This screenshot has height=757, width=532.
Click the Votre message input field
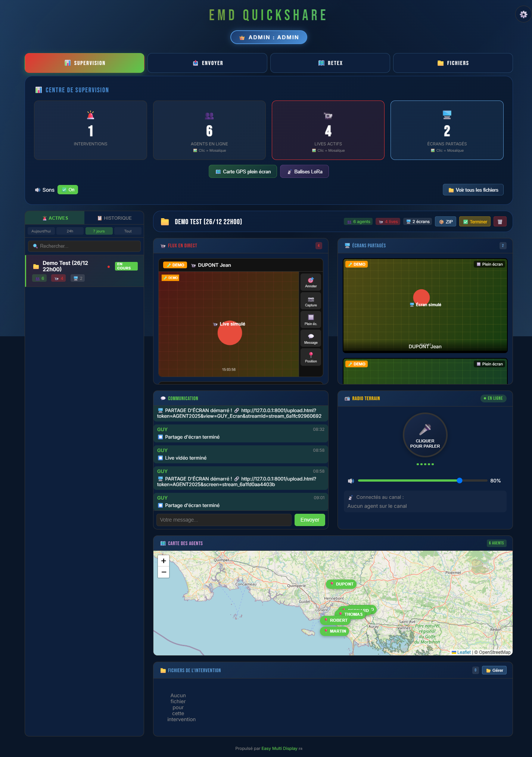[x=224, y=520]
